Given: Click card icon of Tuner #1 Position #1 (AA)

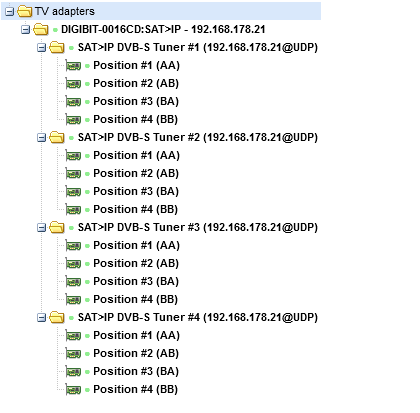Looking at the screenshot, I should (x=73, y=66).
